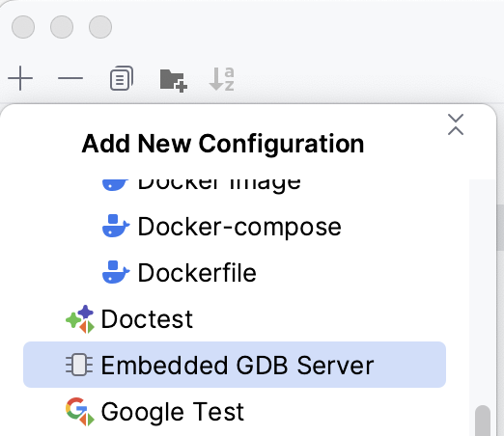Viewport: 504px width, 436px height.
Task: Click the Embedded GDB Server chip icon
Action: (79, 365)
